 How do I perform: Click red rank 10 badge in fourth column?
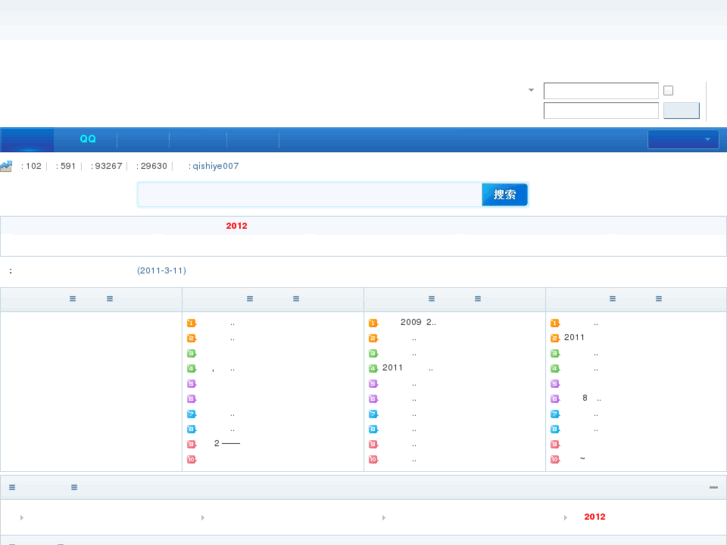(555, 459)
